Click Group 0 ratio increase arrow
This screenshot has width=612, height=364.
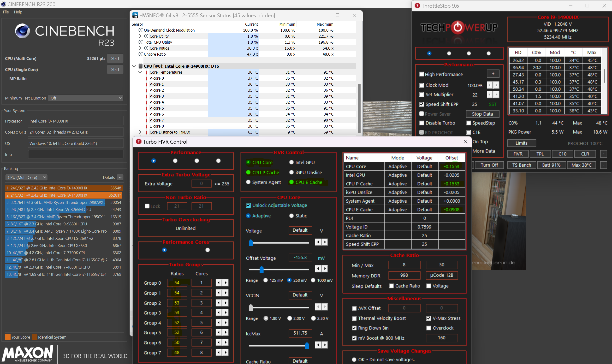[x=225, y=283]
